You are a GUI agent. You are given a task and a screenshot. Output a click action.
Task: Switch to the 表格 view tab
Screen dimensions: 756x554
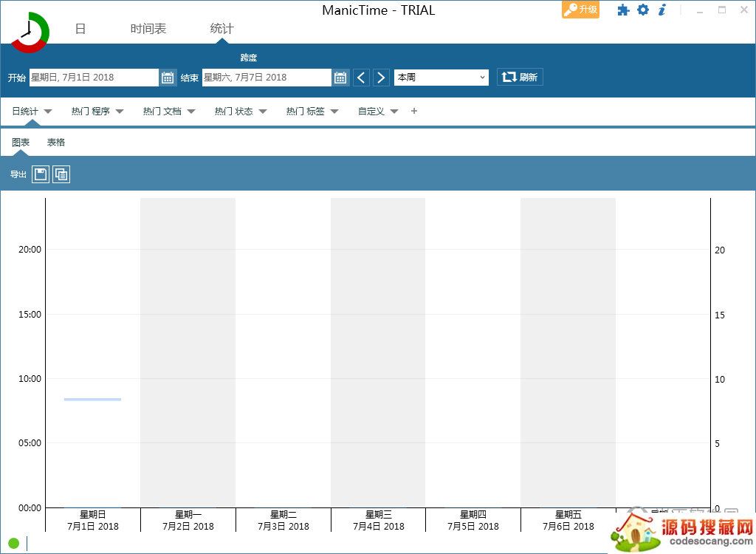click(56, 143)
